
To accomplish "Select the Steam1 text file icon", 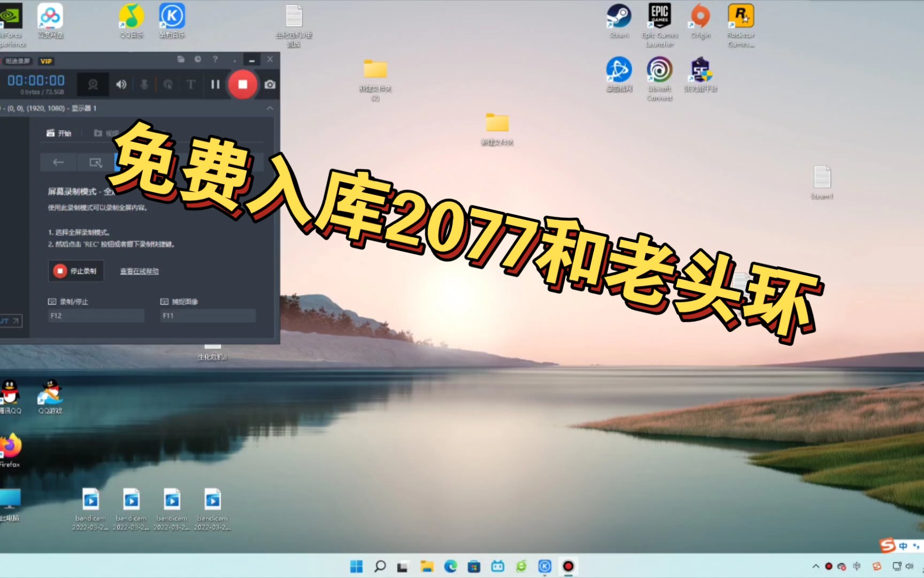I will pos(822,182).
